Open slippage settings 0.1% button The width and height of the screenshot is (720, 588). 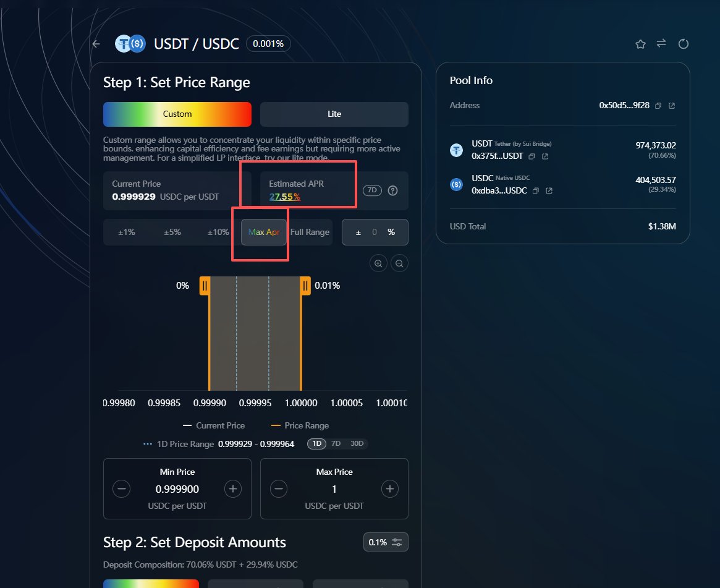point(386,542)
